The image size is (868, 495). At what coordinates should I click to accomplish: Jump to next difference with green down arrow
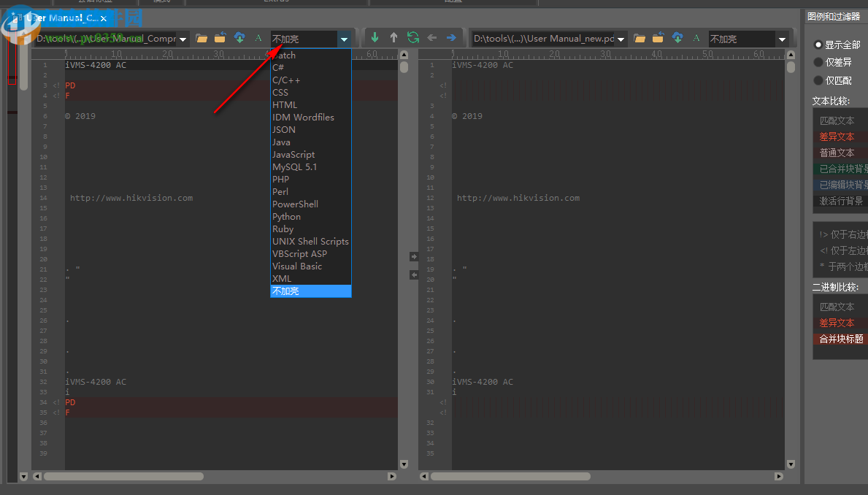(x=375, y=38)
